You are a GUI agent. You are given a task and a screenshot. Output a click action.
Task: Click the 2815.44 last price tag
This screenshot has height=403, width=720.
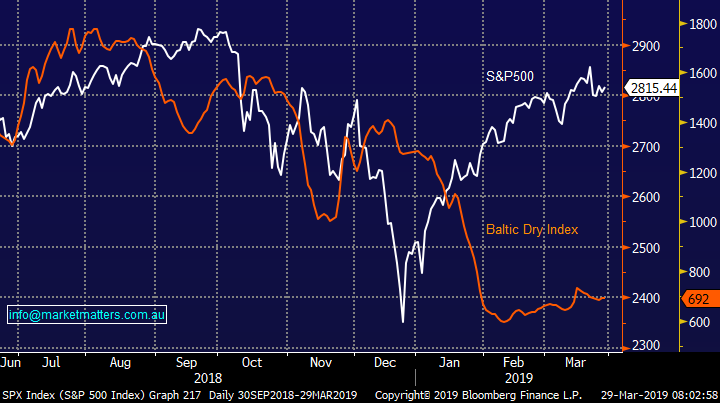(x=654, y=89)
